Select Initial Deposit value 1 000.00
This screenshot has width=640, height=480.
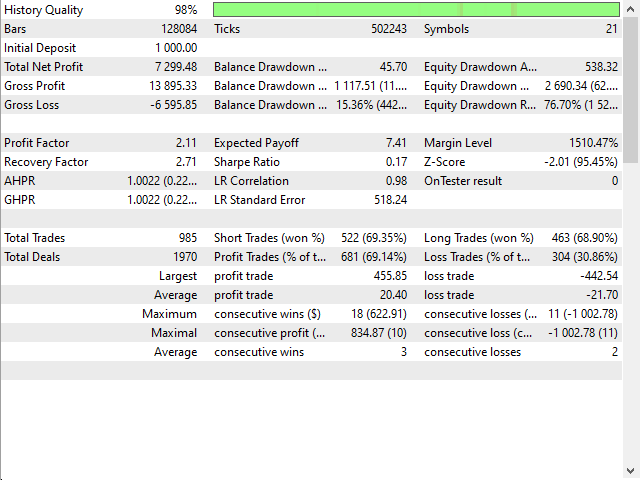coord(176,48)
